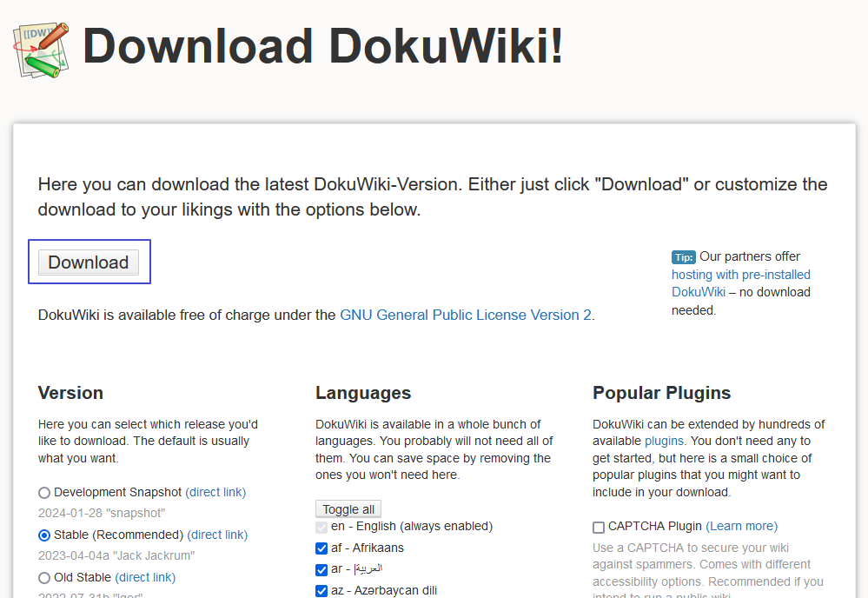
Task: Click the Tip badge
Action: point(684,257)
